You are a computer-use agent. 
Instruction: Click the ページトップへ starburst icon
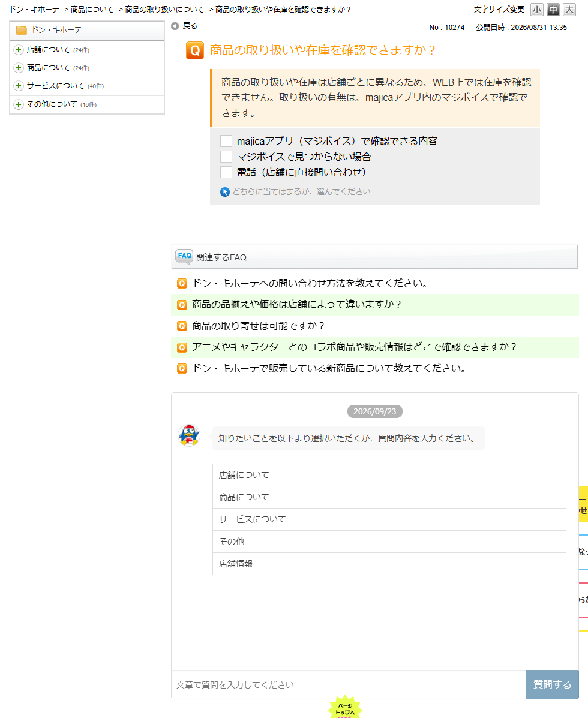click(x=345, y=707)
